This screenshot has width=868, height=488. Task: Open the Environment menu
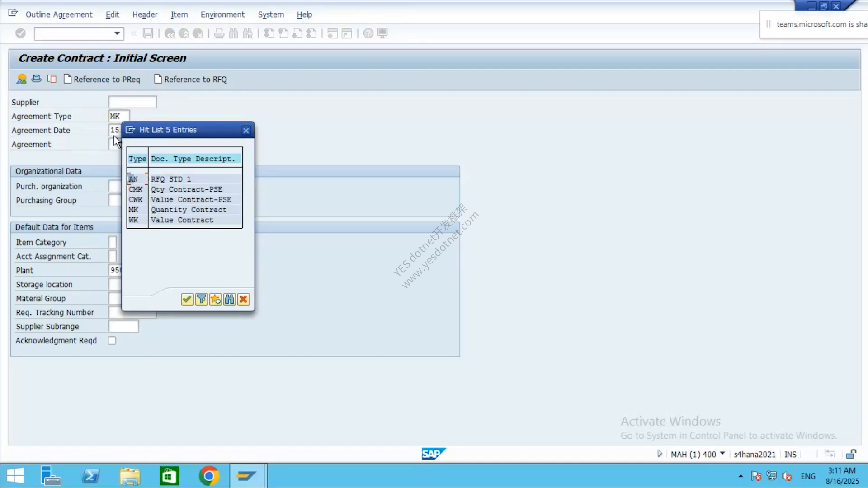pyautogui.click(x=222, y=14)
